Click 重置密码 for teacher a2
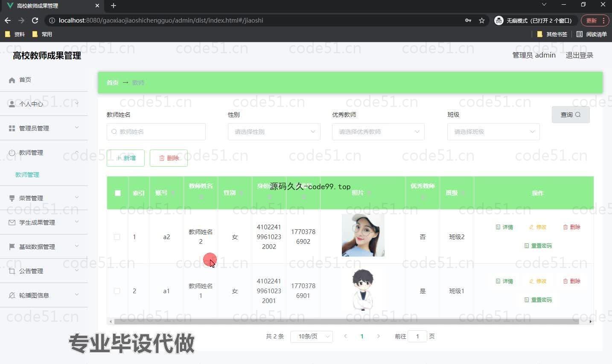Image resolution: width=612 pixels, height=364 pixels. [538, 246]
